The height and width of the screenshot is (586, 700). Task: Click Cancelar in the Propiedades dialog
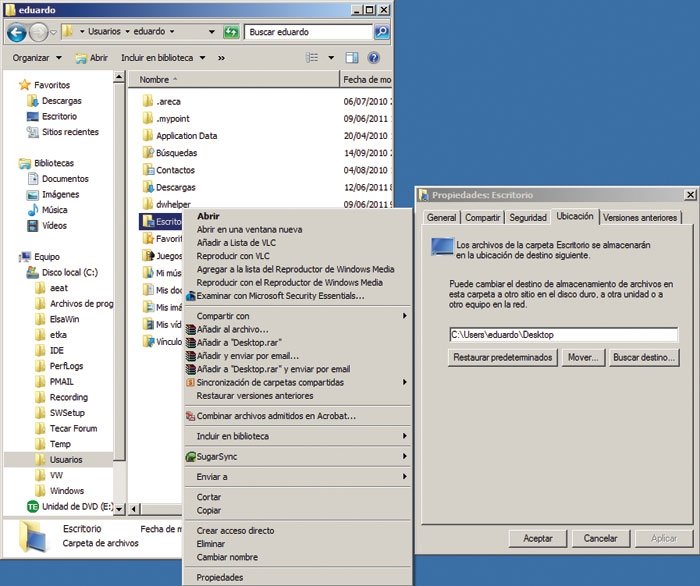(601, 539)
